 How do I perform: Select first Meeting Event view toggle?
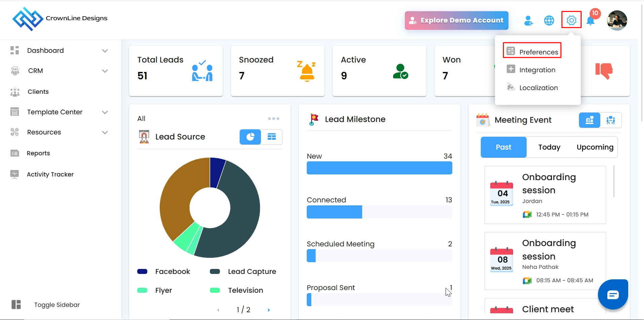click(590, 120)
